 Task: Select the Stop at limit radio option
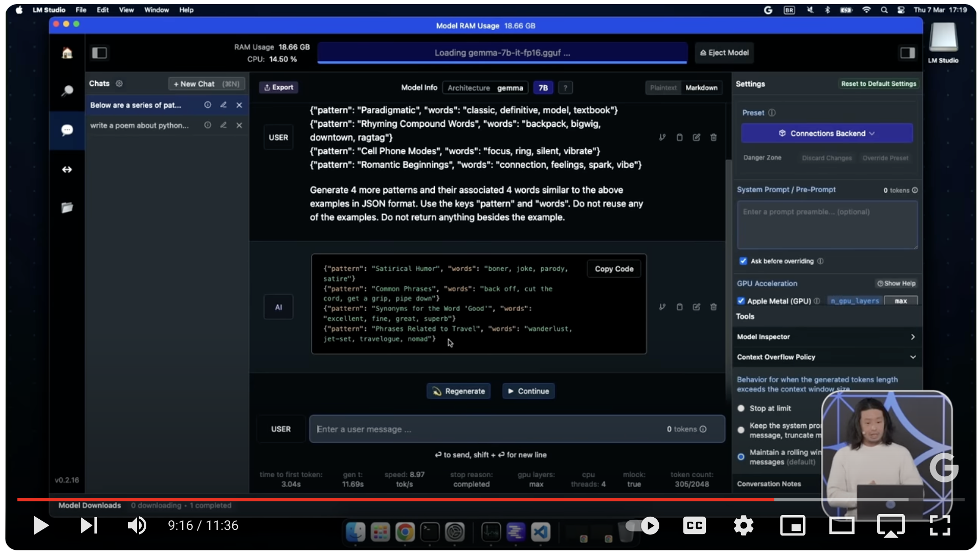(x=741, y=408)
